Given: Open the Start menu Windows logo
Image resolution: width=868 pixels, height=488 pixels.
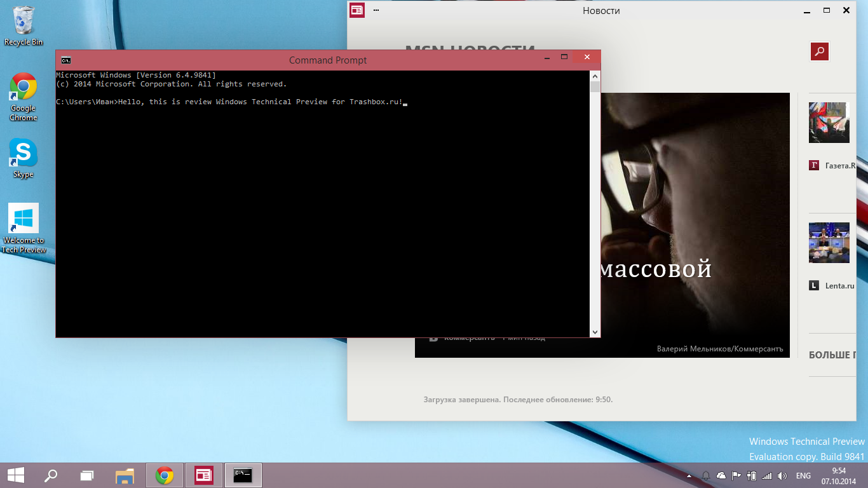Looking at the screenshot, I should click(x=16, y=475).
